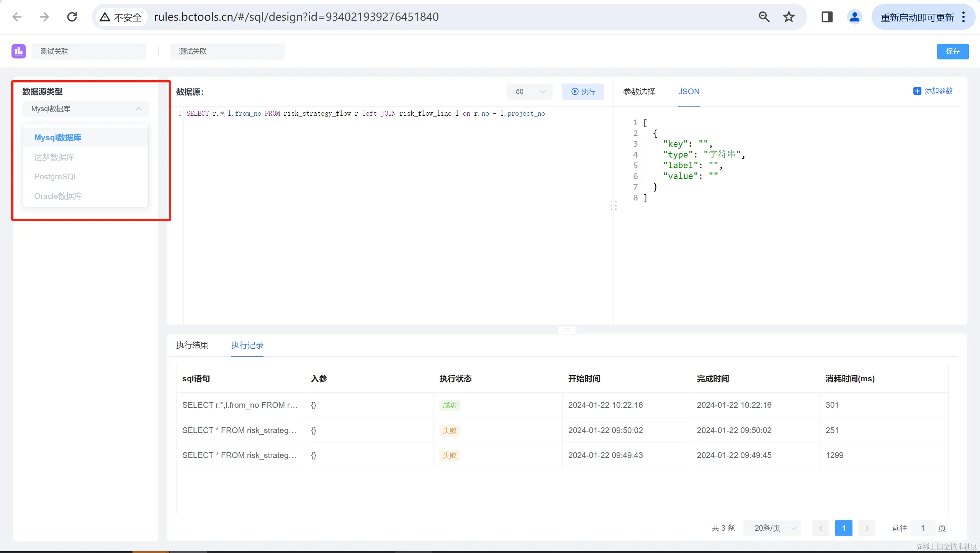This screenshot has height=553, width=980.
Task: Open the 50 row limit dropdown
Action: [530, 92]
